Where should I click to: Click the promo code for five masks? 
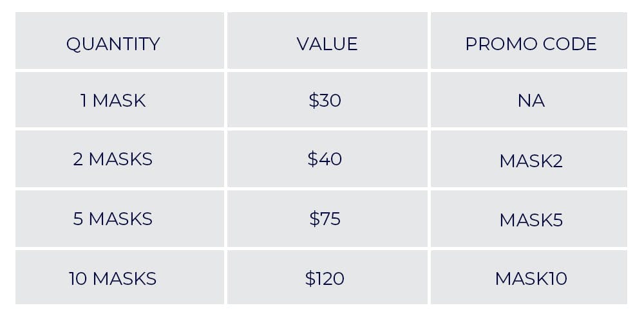pyautogui.click(x=531, y=220)
